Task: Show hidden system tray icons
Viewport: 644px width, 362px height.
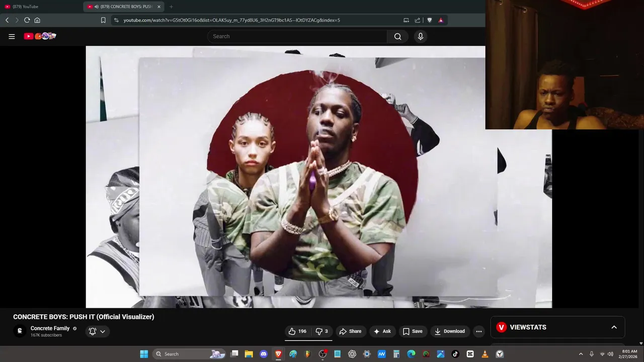Action: 581,354
